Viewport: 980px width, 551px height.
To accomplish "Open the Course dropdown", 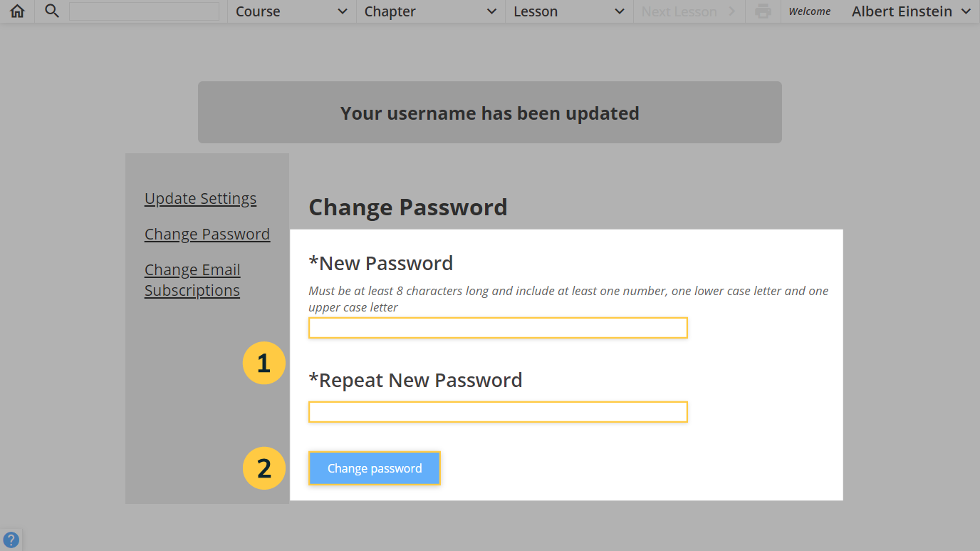I will pos(291,11).
